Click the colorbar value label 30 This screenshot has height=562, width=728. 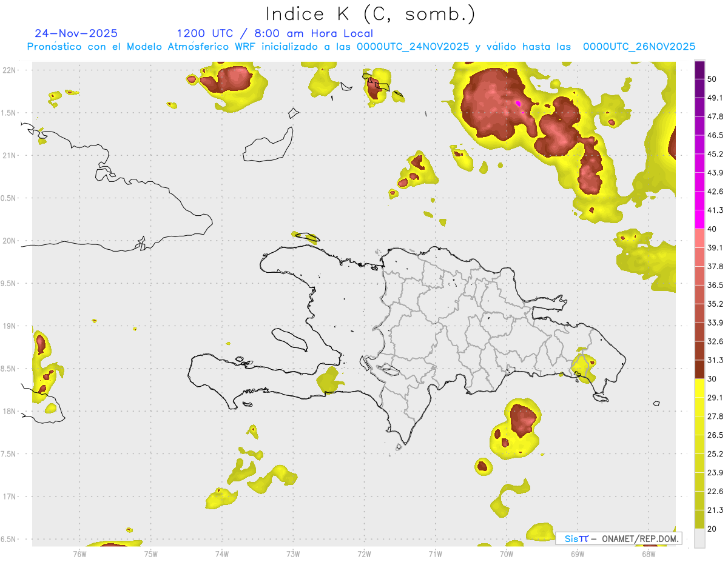(713, 379)
